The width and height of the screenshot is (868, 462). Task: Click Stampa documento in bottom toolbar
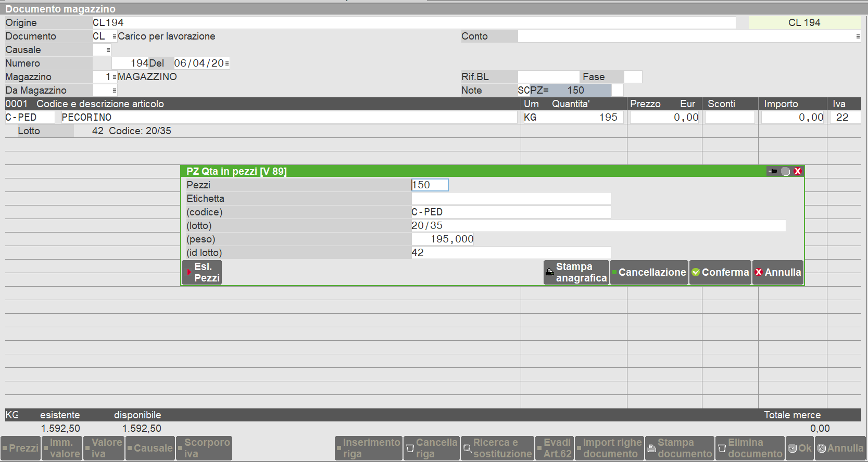[x=680, y=448]
